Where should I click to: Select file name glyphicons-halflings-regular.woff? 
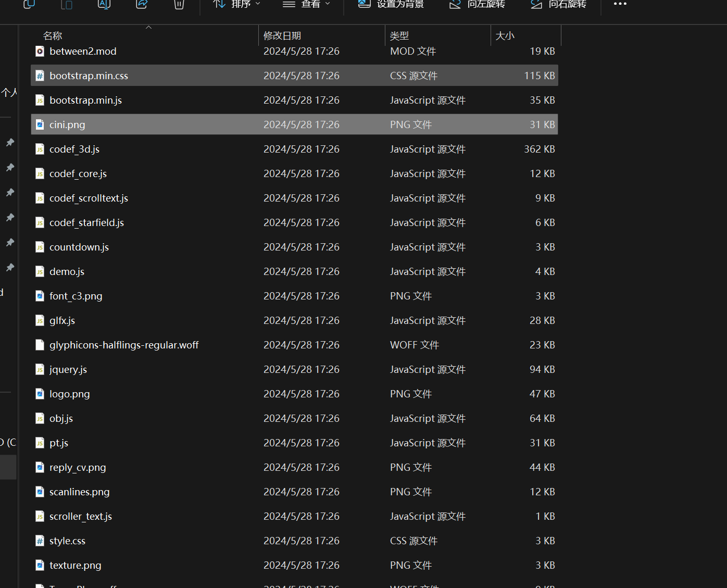(x=124, y=345)
